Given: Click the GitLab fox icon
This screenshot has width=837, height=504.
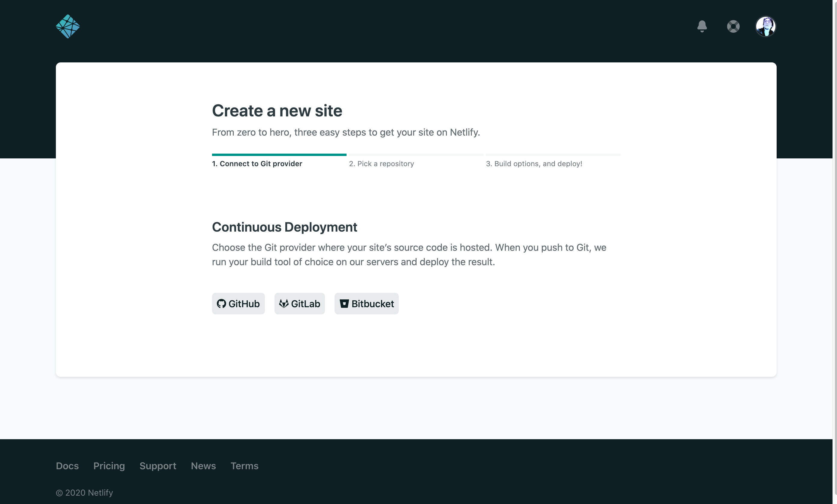Looking at the screenshot, I should 284,303.
